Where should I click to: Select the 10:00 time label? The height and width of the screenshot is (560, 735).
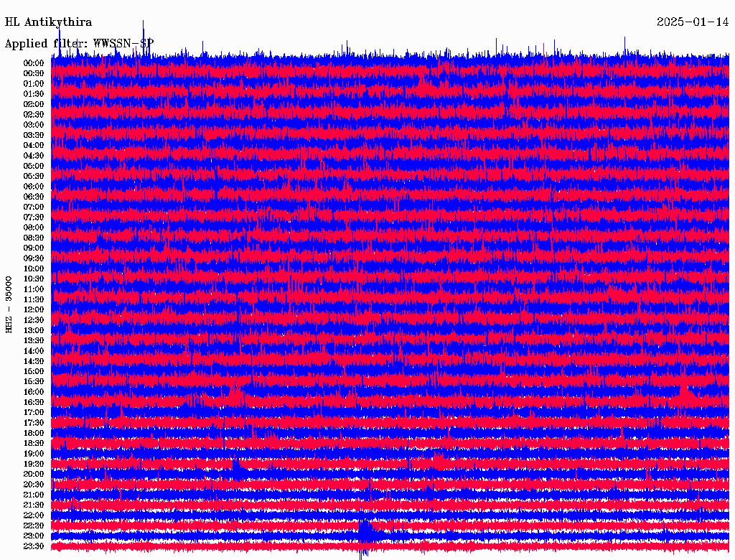click(34, 269)
